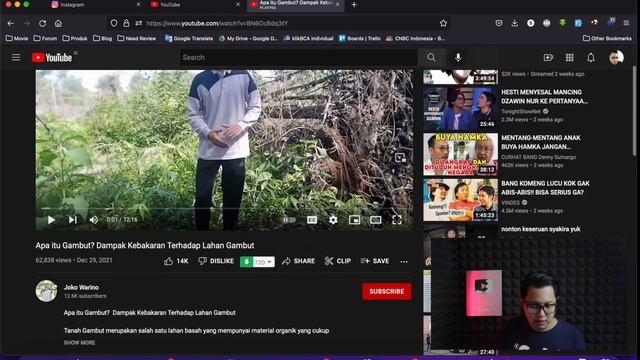Skip to next video

(73, 220)
